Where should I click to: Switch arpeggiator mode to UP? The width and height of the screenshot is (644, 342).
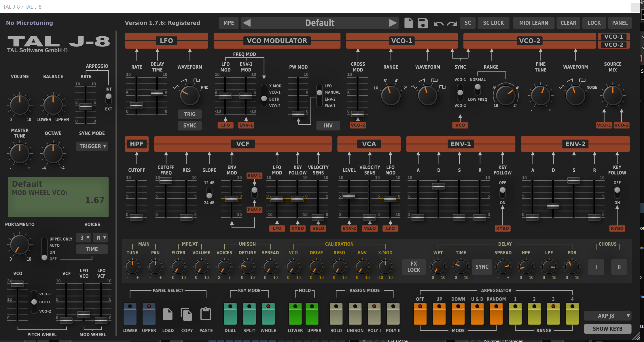point(439,313)
